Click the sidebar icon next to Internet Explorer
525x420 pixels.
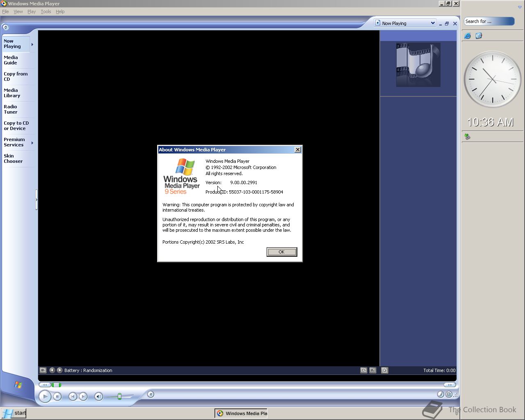(x=479, y=36)
